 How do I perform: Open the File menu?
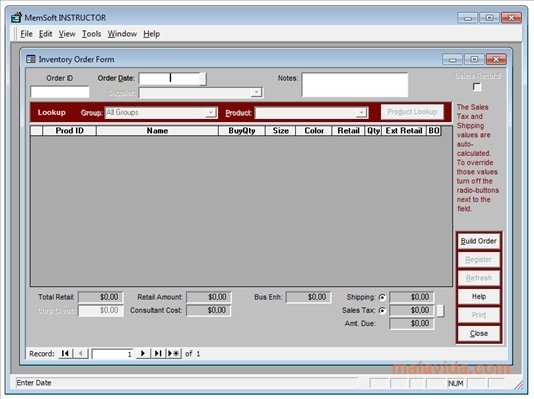tap(26, 34)
